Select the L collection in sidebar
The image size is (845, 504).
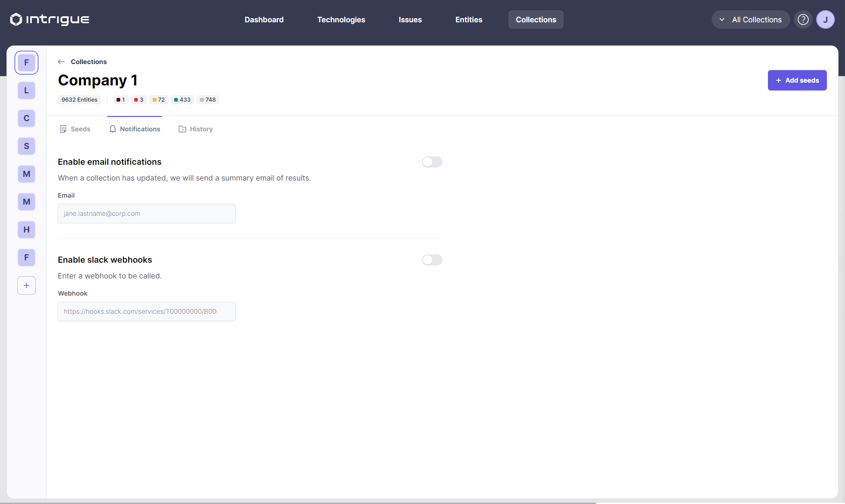coord(26,90)
